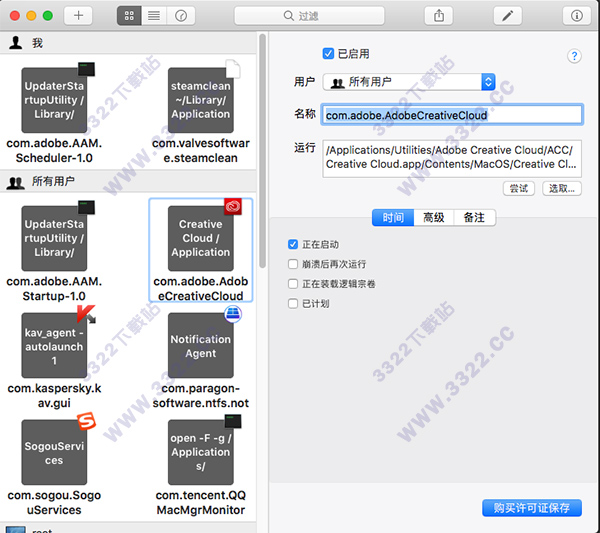Open the clock schedule view
600x533 pixels.
[x=181, y=16]
